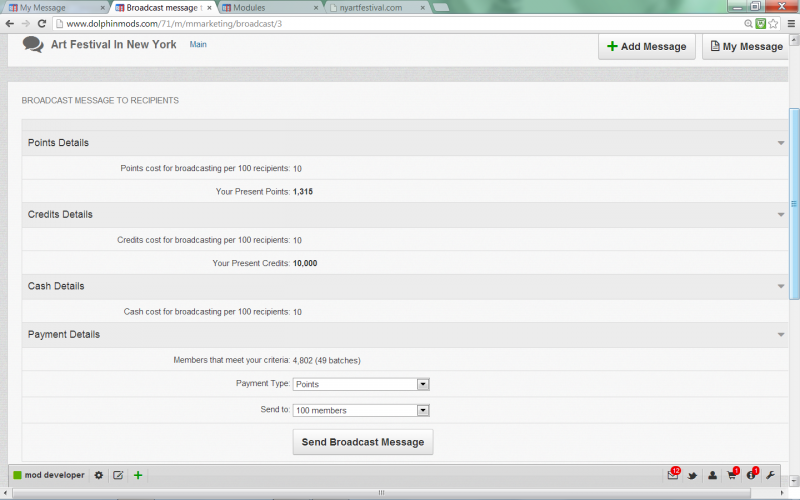Reload the current page
Image resolution: width=800 pixels, height=500 pixels.
coord(42,23)
